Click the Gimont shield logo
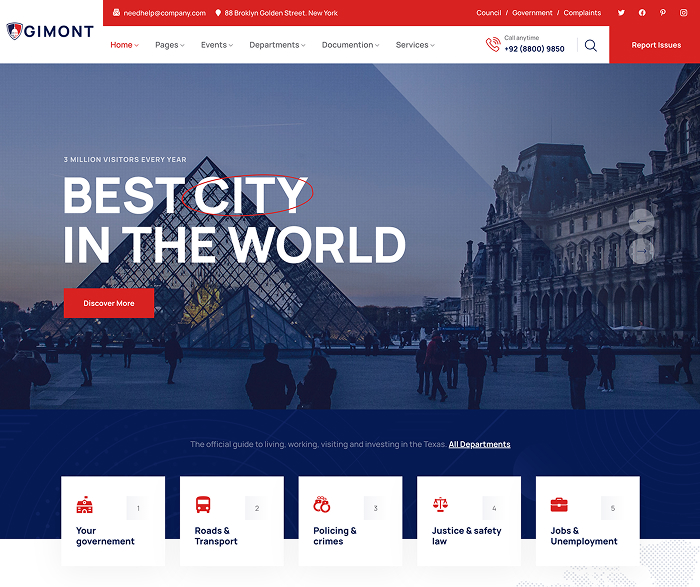Image resolution: width=700 pixels, height=587 pixels. pos(14,31)
